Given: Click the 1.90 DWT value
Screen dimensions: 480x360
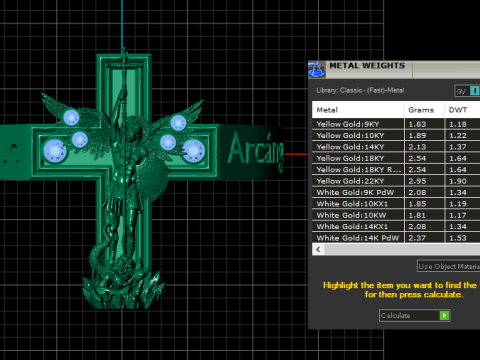Looking at the screenshot, I should pyautogui.click(x=458, y=181).
